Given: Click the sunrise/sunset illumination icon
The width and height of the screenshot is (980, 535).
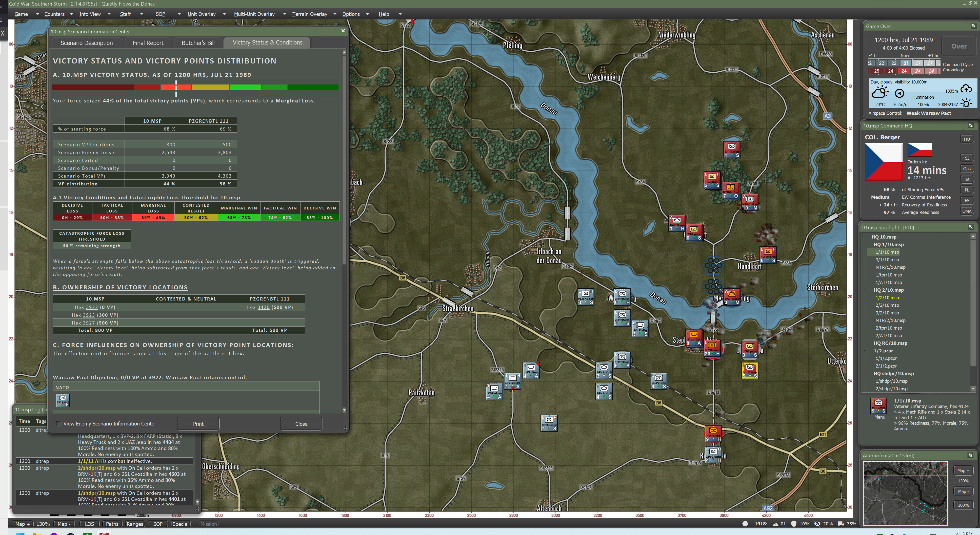Looking at the screenshot, I should tap(966, 103).
